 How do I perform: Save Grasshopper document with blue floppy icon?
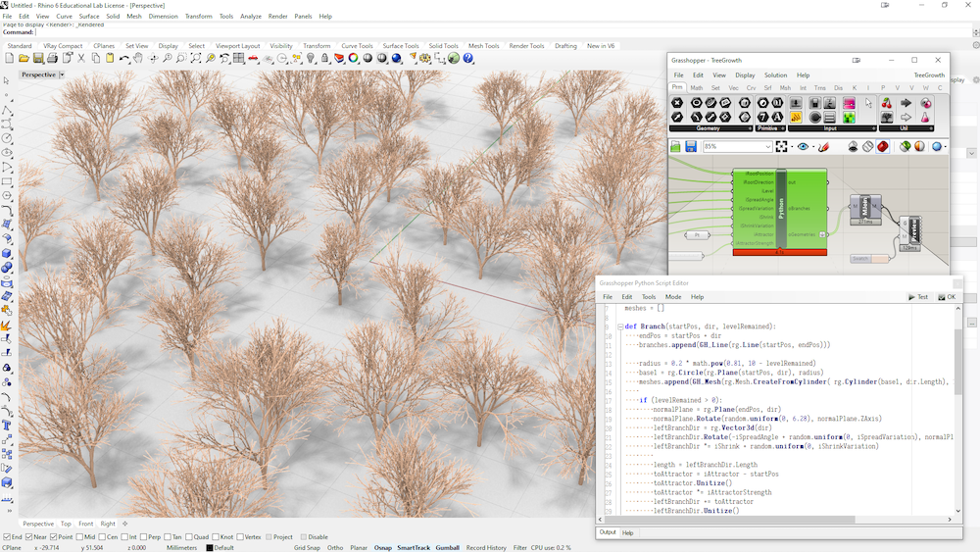click(x=691, y=146)
